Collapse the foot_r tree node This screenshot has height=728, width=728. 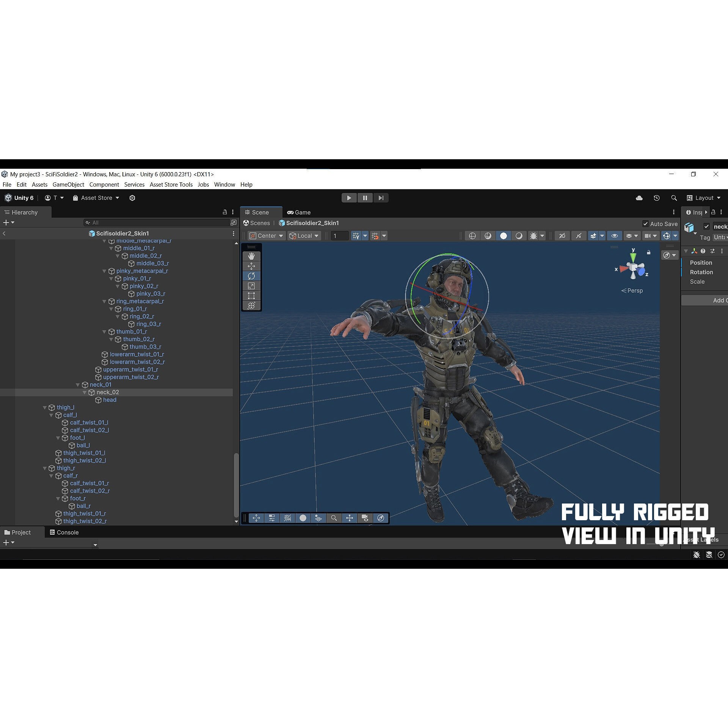[58, 499]
